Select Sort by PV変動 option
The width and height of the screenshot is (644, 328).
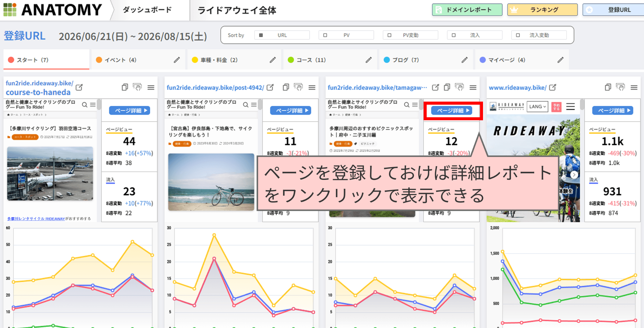point(410,35)
